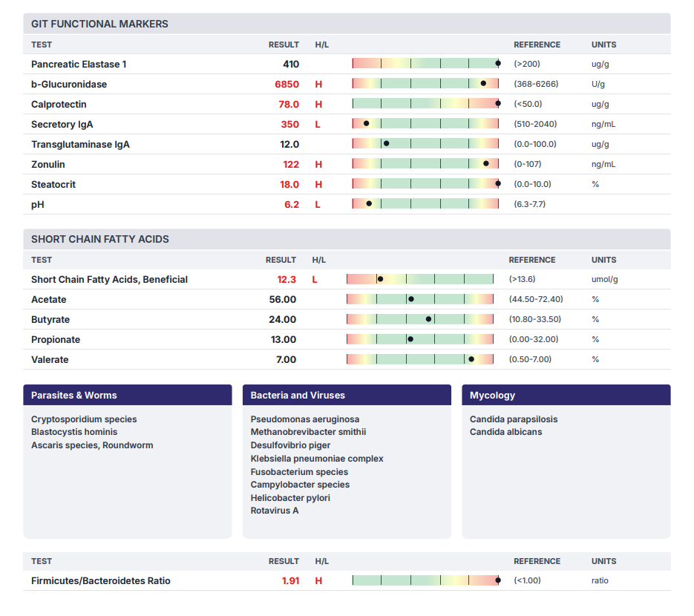Select the Secretory IgA test name
The width and height of the screenshot is (694, 616).
(62, 125)
